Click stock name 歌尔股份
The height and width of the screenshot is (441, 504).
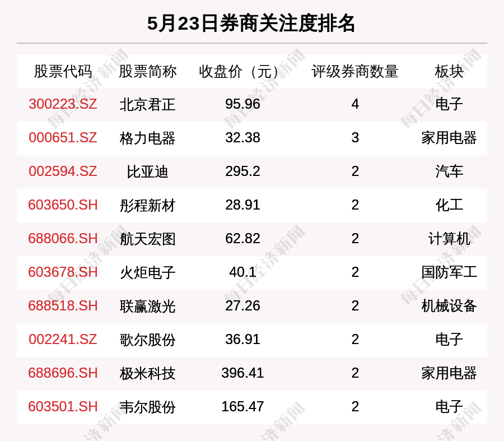point(147,340)
